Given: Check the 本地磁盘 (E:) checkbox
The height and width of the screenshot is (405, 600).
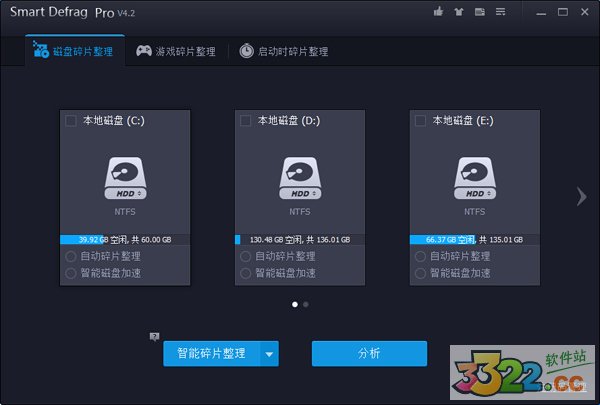Looking at the screenshot, I should (420, 121).
